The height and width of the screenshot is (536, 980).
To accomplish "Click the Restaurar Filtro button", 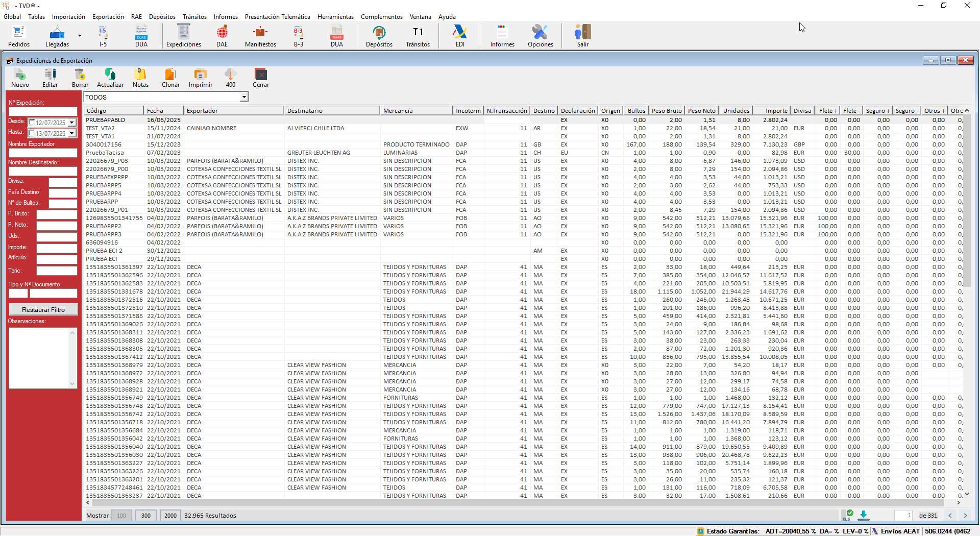I will click(43, 310).
